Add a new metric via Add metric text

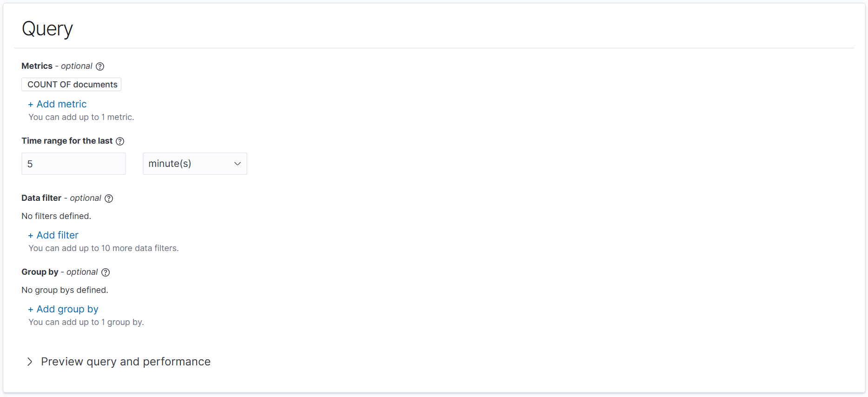(x=61, y=104)
